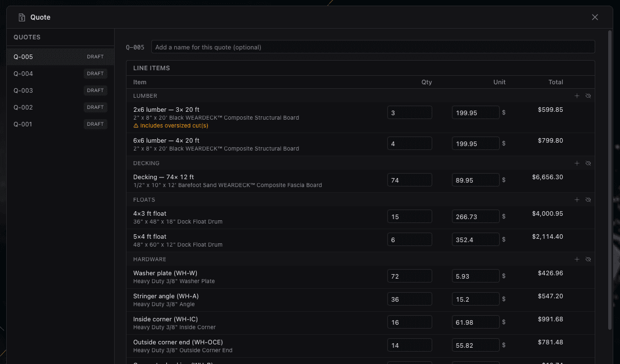Viewport: 620px width, 364px height.
Task: Click DRAFT badge on Q-001
Action: pyautogui.click(x=96, y=124)
